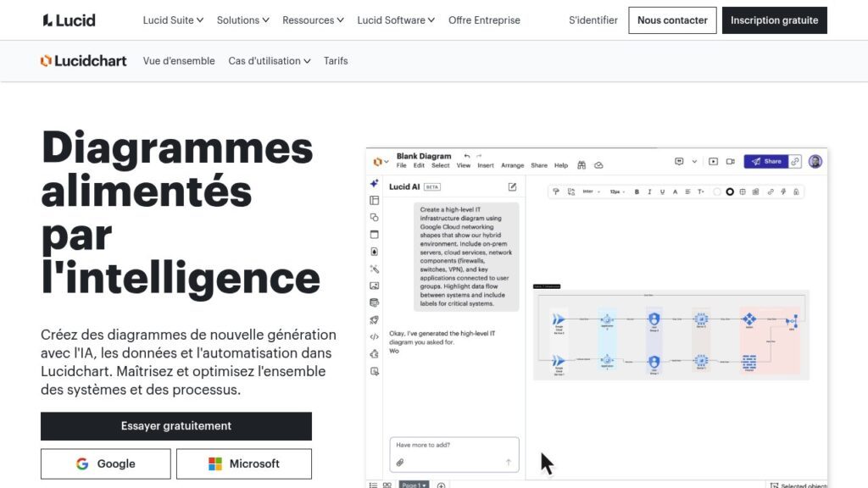Expand the Lucid Suite menu
The height and width of the screenshot is (488, 868).
pos(173,20)
